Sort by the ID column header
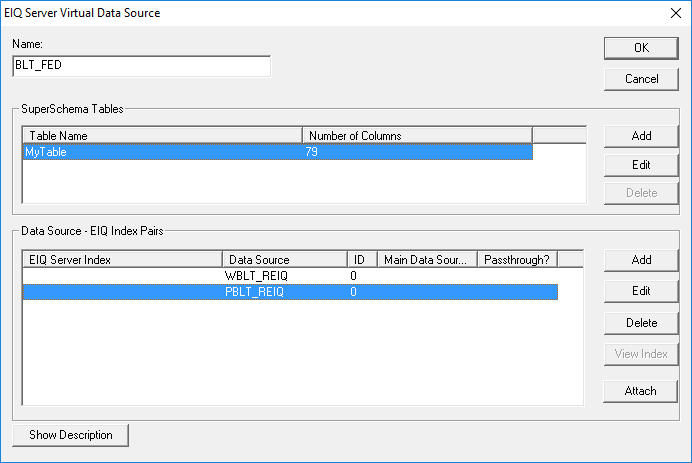The image size is (692, 463). point(362,260)
